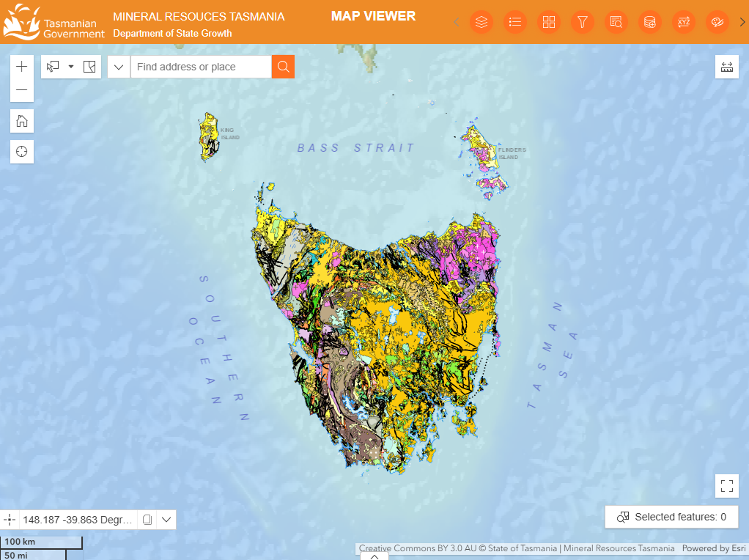Activate the rectangle select tool
The image size is (749, 560).
point(53,67)
